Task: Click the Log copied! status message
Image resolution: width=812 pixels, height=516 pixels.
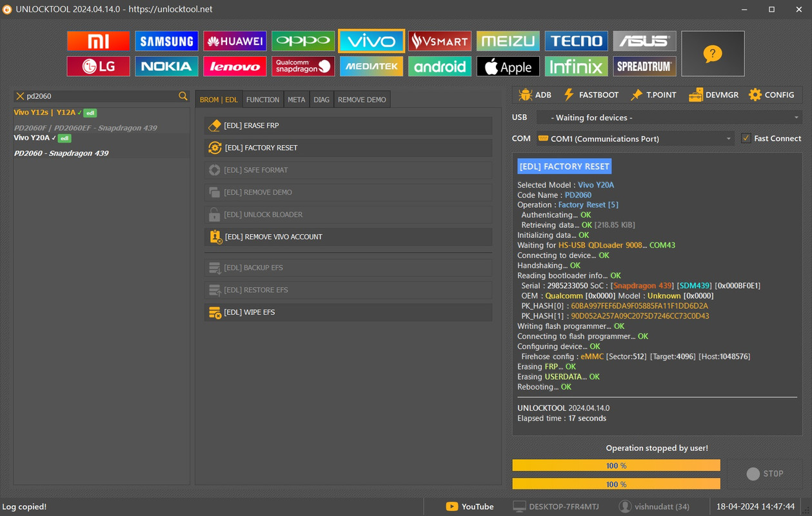Action: (x=24, y=507)
